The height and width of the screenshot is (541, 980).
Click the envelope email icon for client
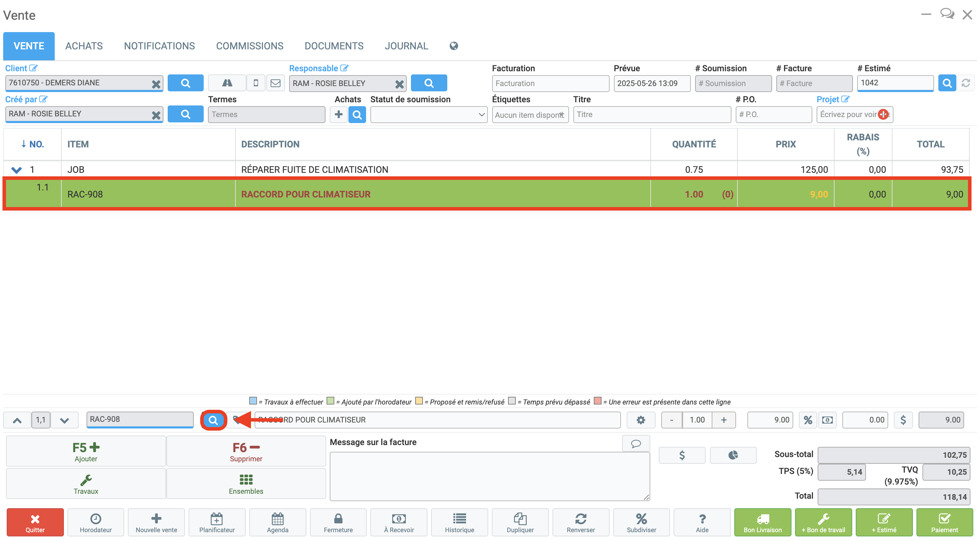(275, 83)
